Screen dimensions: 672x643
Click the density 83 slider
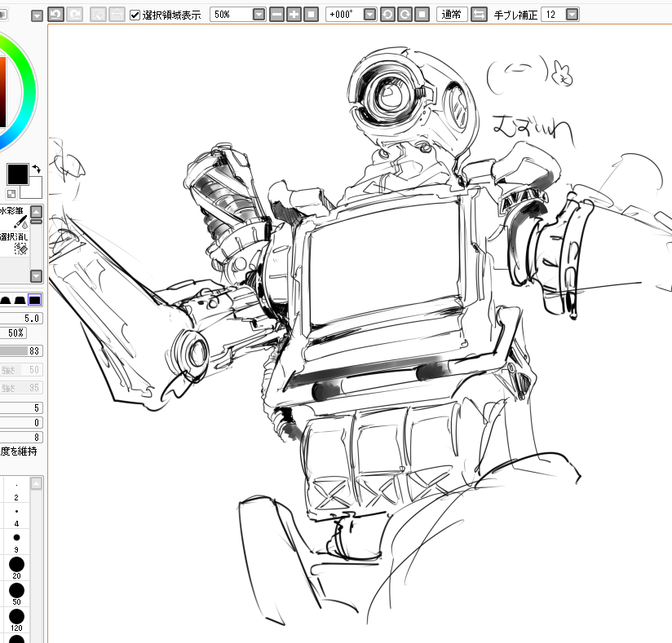tap(20, 351)
